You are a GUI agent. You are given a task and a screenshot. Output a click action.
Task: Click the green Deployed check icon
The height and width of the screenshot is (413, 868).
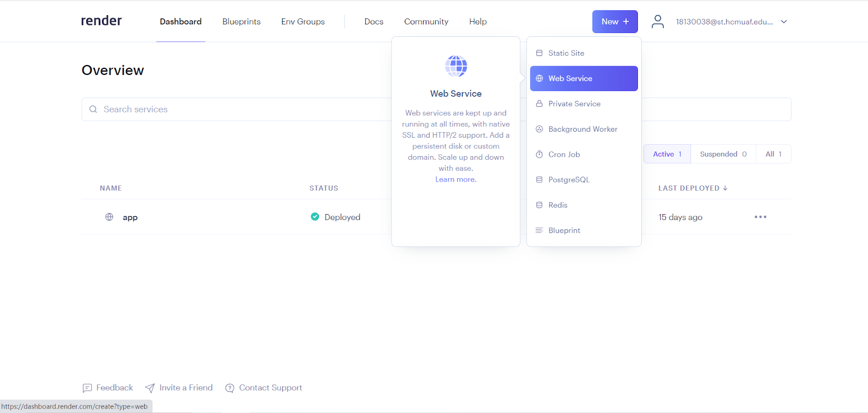coord(315,217)
